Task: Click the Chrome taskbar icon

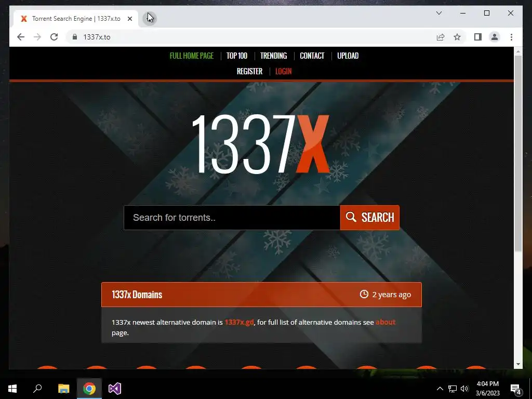Action: (x=89, y=389)
